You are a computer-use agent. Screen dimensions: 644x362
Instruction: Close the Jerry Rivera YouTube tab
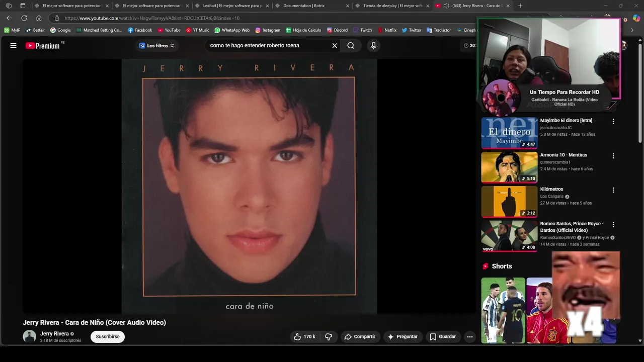coord(508,6)
